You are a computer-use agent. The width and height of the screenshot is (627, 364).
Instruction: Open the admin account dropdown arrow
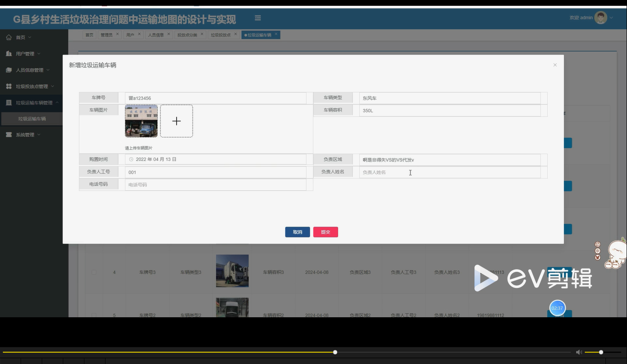[x=611, y=18]
